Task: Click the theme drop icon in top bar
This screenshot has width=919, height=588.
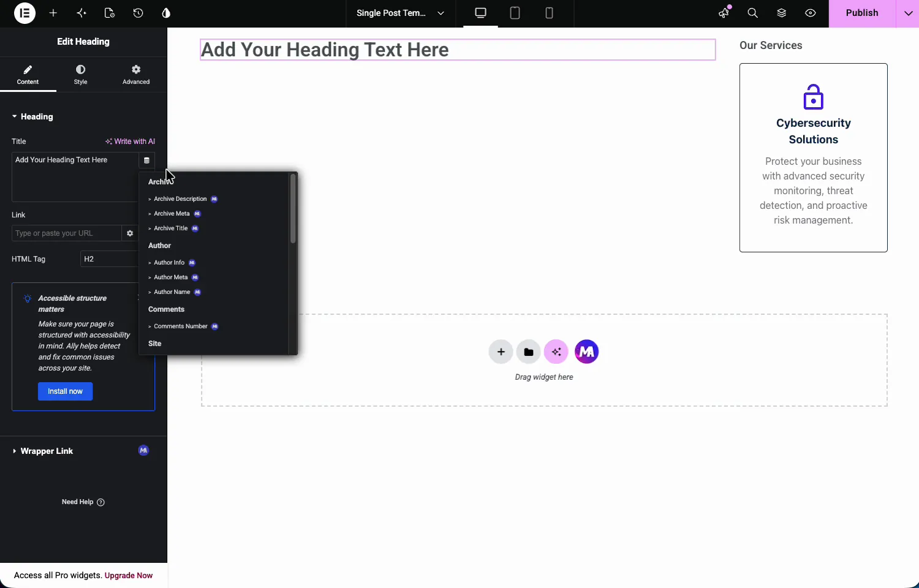Action: [x=166, y=13]
